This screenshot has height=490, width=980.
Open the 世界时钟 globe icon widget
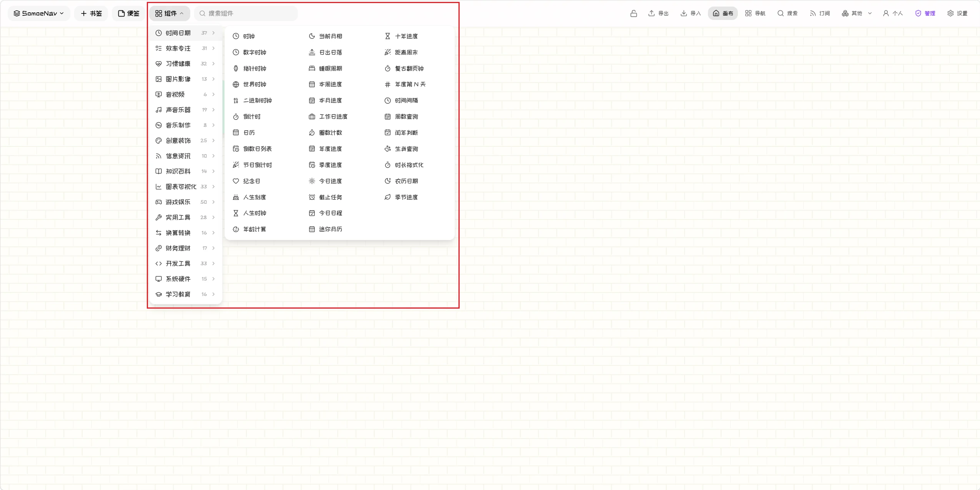[236, 85]
